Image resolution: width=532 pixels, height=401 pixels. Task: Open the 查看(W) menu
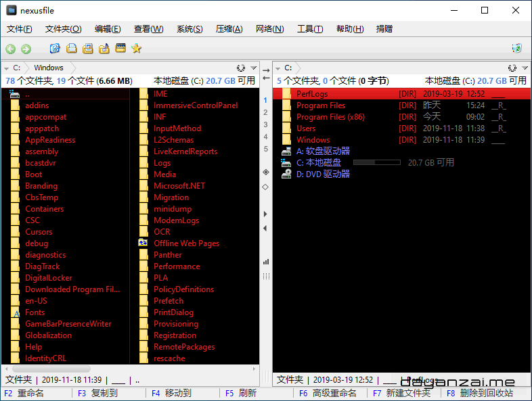point(149,29)
